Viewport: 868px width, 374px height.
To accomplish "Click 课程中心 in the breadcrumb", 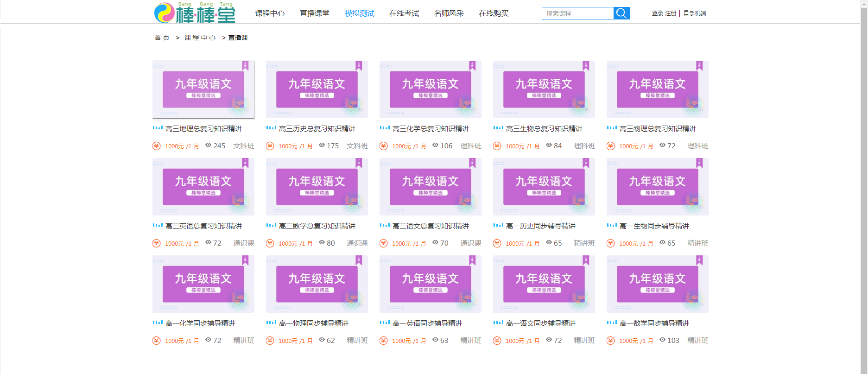I will pyautogui.click(x=200, y=38).
